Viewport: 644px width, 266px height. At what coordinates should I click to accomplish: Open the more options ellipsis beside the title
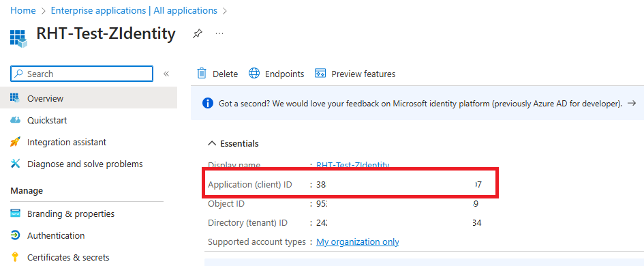tap(219, 33)
